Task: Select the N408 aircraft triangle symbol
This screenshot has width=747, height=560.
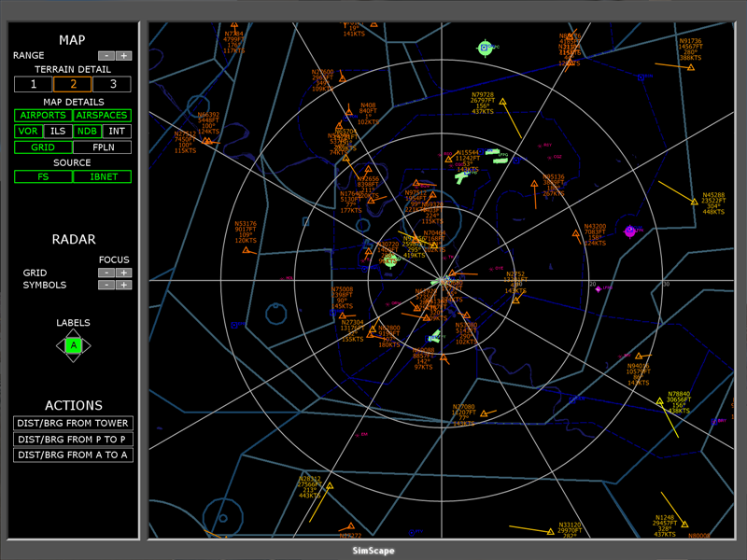Action: pos(349,112)
